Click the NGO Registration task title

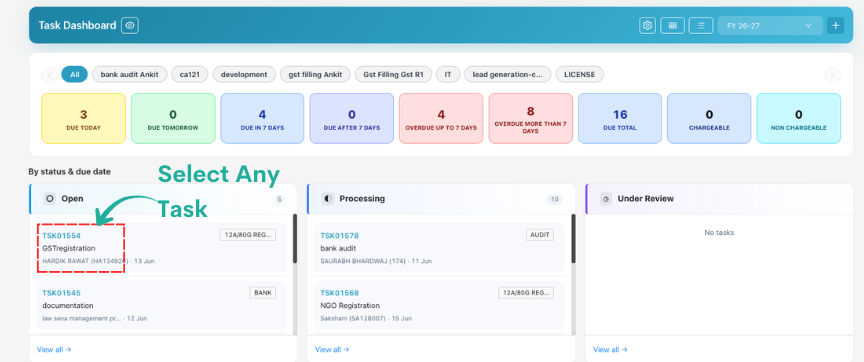point(349,305)
